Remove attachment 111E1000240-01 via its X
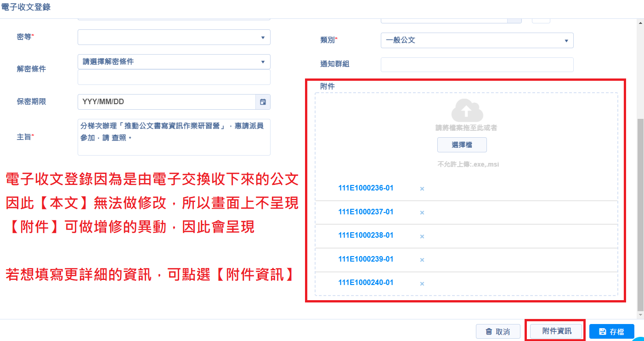 tap(422, 283)
